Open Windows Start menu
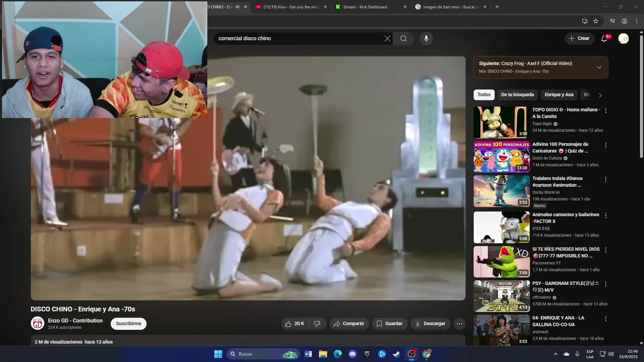The width and height of the screenshot is (644, 362). pyautogui.click(x=218, y=354)
